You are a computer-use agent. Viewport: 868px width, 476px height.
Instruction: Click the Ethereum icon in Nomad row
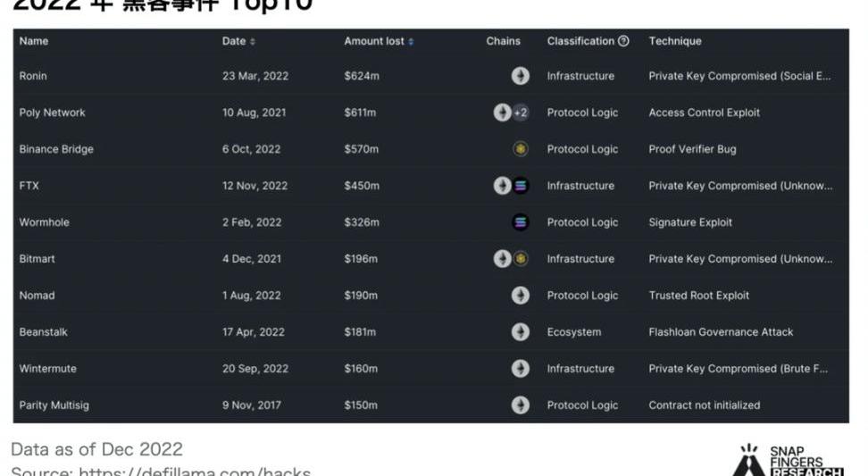[520, 296]
